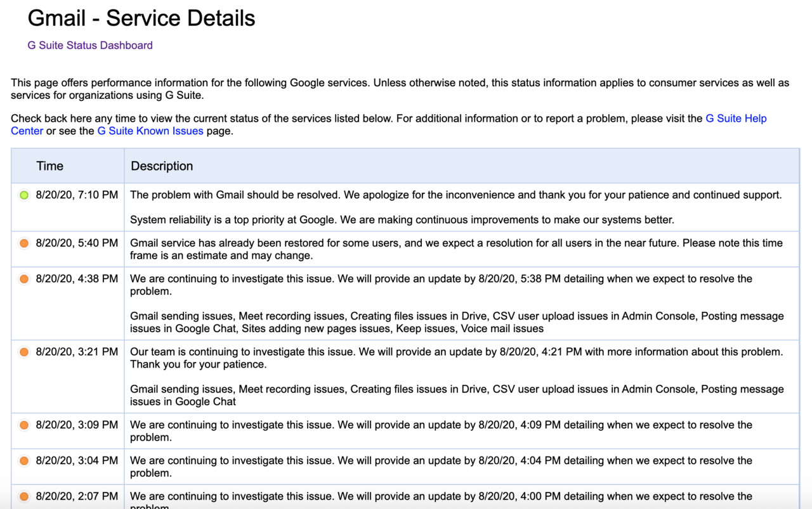812x509 pixels.
Task: Click the Description column header
Action: [x=162, y=166]
